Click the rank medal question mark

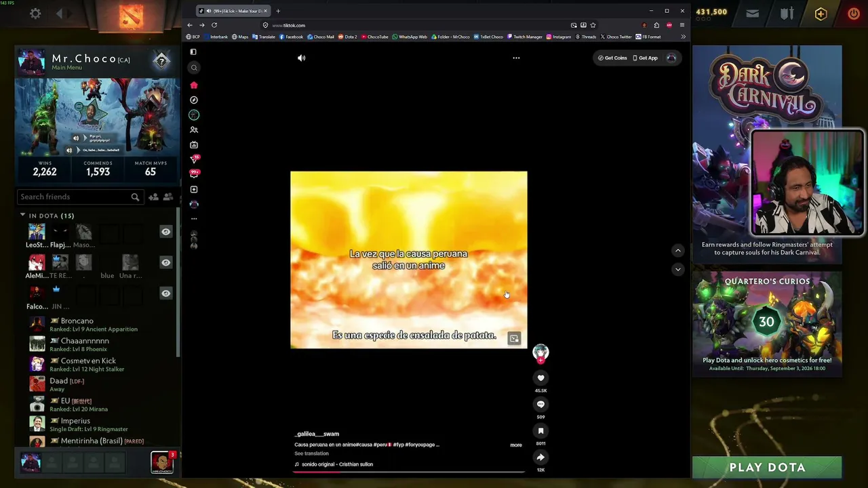coord(161,61)
